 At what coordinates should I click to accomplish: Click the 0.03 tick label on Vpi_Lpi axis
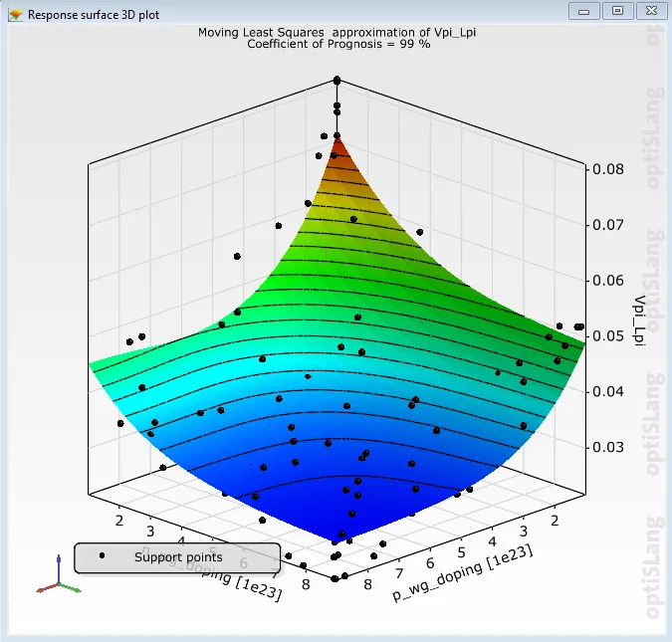[607, 448]
